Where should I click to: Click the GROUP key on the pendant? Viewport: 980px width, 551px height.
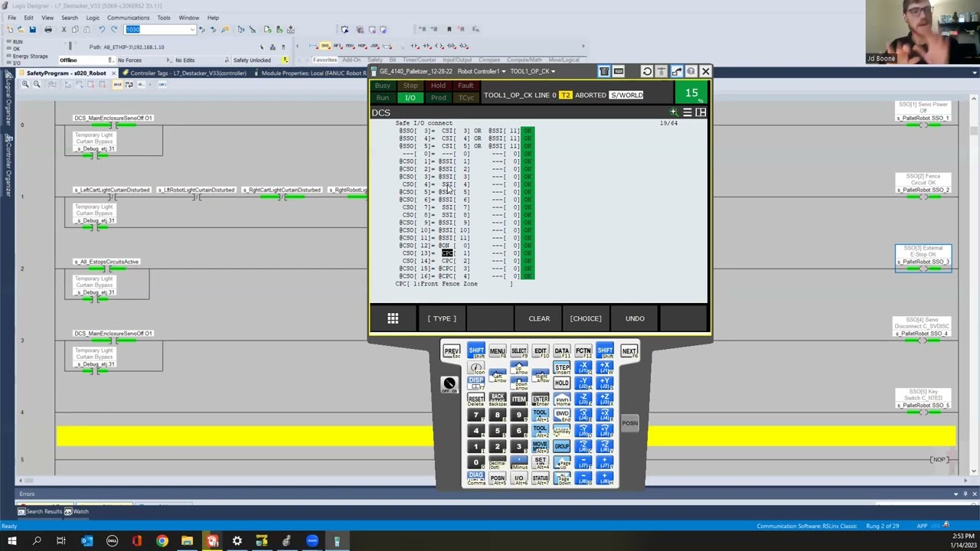[x=561, y=447]
